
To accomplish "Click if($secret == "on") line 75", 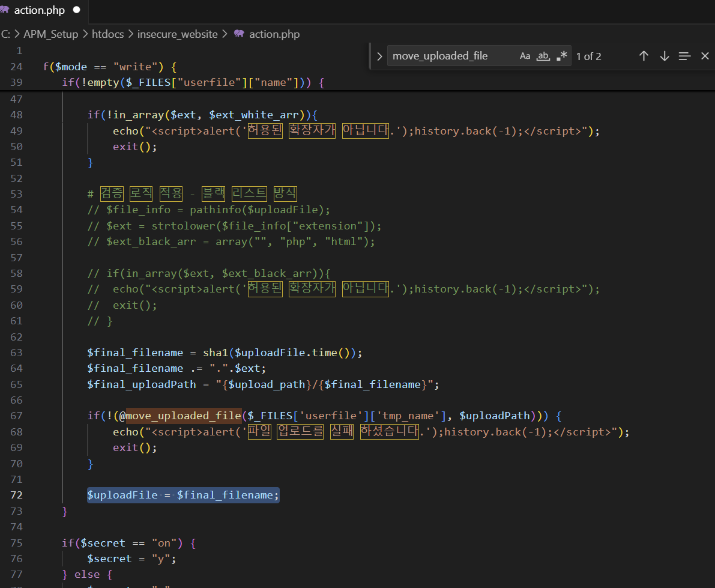I will [x=129, y=543].
